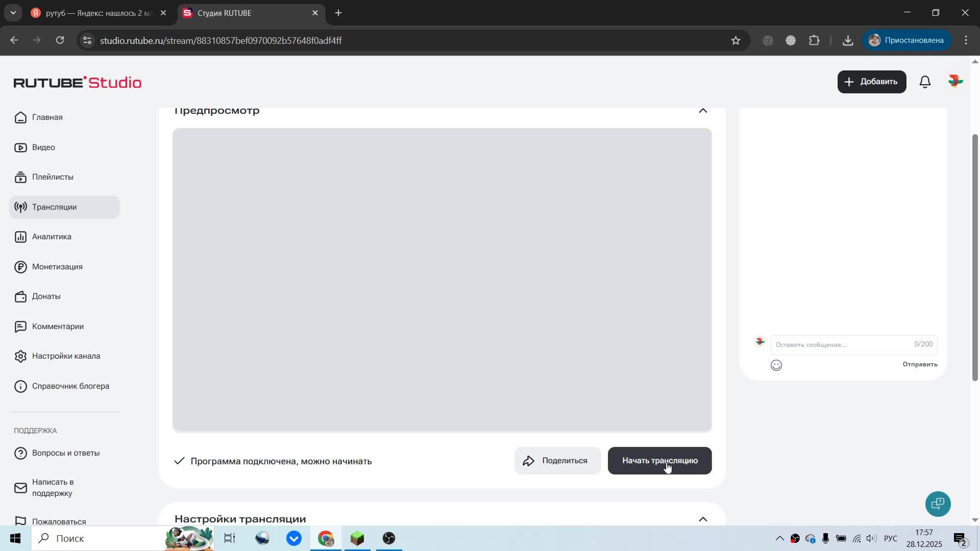Open browser downloads icon

[x=848, y=40]
